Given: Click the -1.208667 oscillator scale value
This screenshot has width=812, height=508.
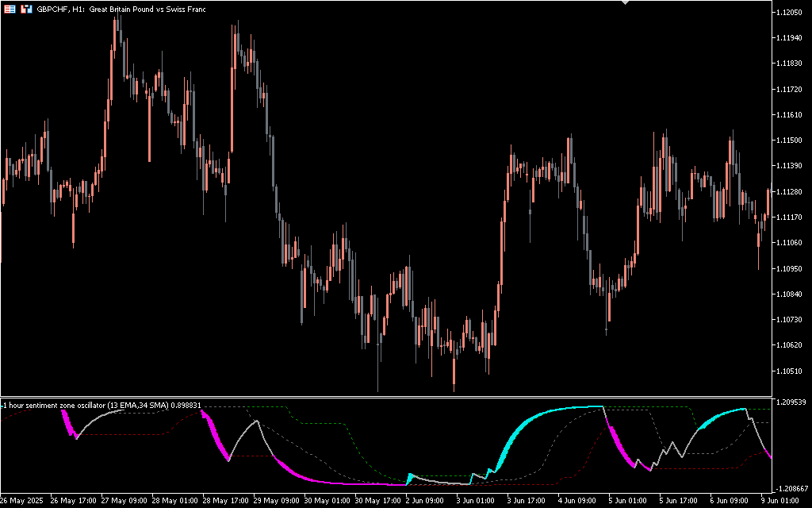Looking at the screenshot, I should [791, 488].
